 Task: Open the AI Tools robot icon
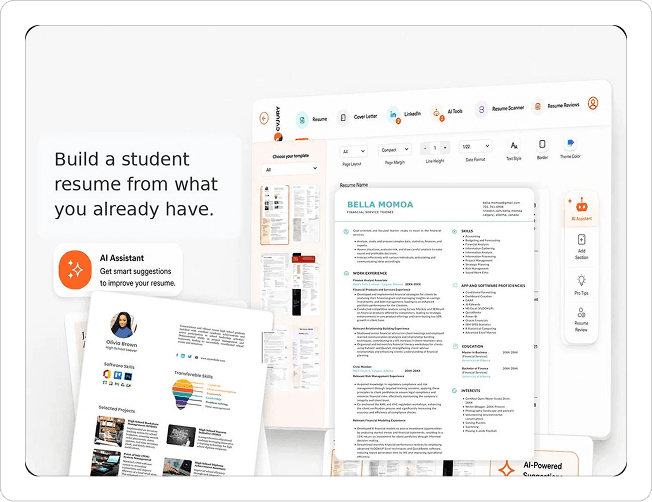(x=437, y=113)
